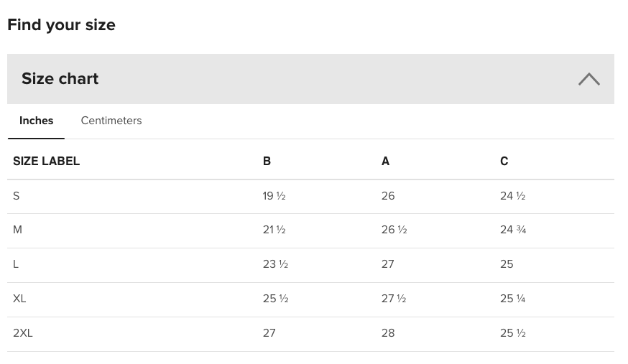Click column header B

point(267,161)
